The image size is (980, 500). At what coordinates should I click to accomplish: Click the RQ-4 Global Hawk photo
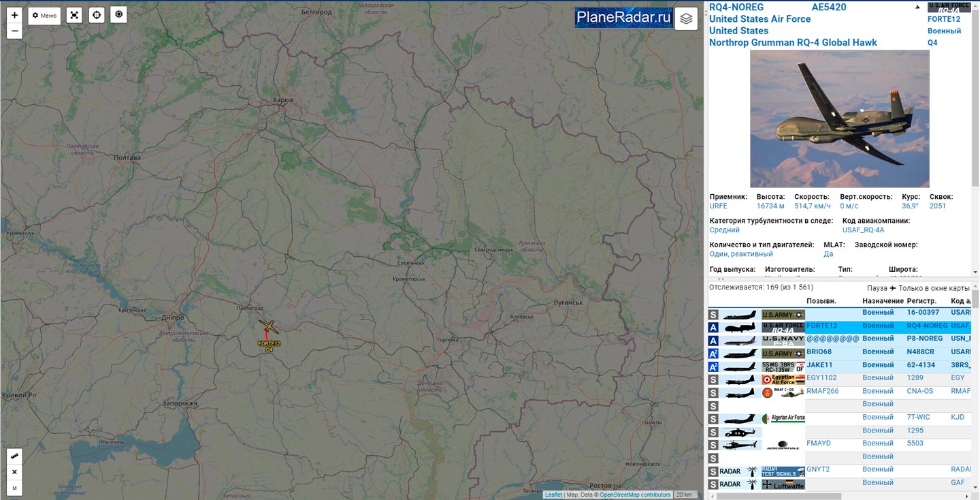(x=840, y=119)
